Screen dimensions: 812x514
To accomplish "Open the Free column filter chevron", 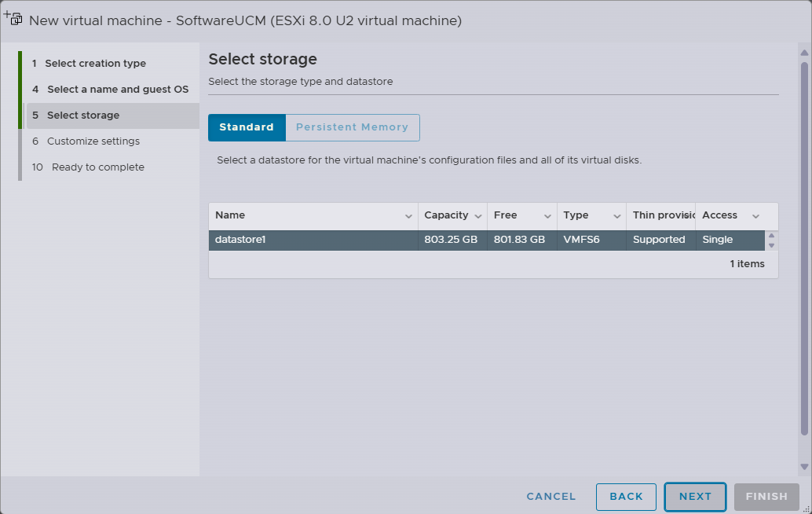I will [547, 216].
